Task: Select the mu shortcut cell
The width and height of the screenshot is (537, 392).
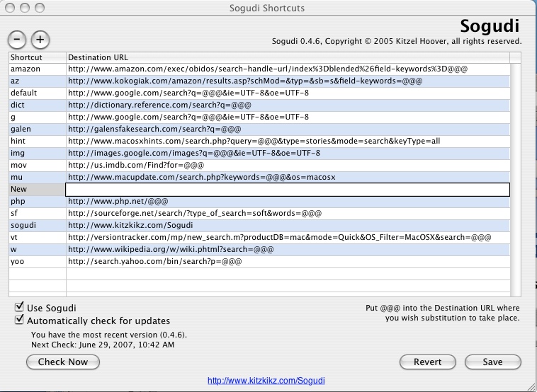Action: [x=38, y=177]
